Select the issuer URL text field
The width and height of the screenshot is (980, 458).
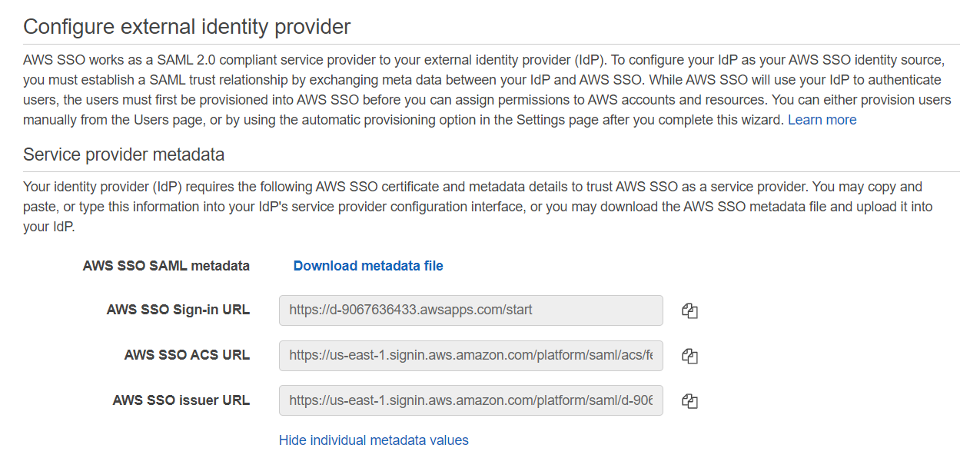(x=470, y=400)
